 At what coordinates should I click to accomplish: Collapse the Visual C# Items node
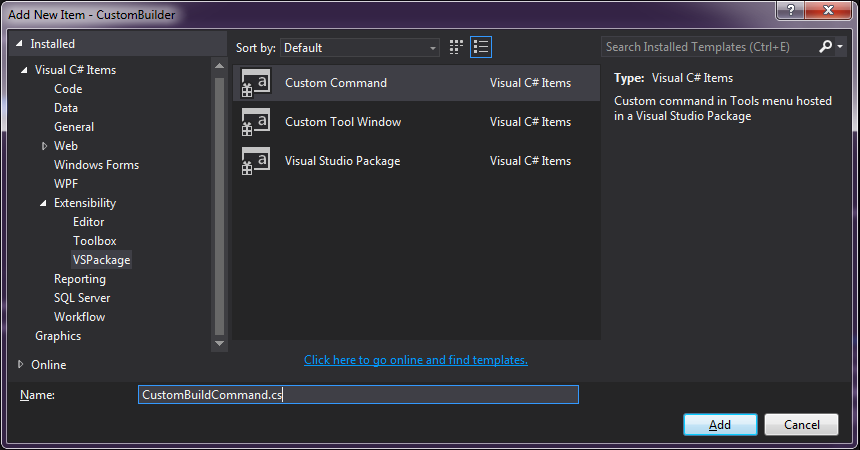pos(24,70)
